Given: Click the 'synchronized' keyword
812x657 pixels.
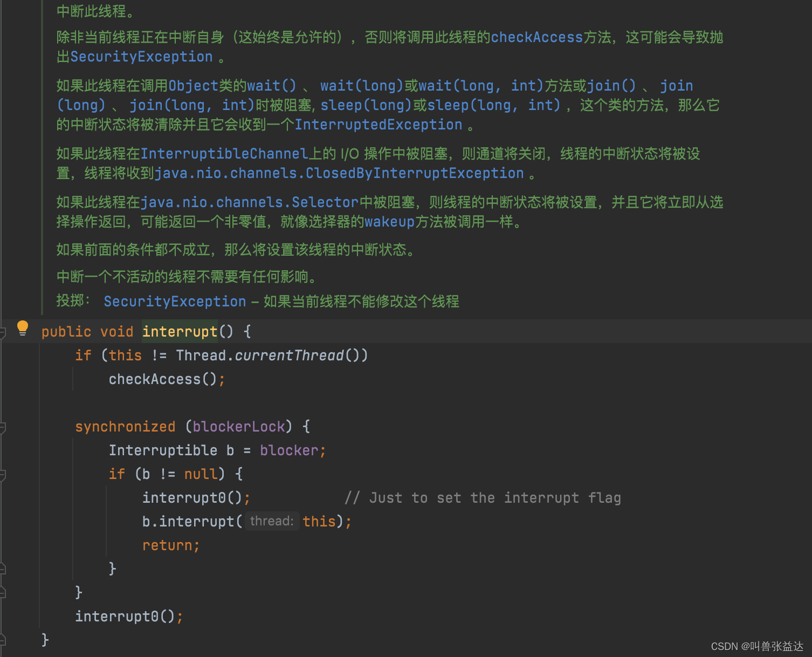Looking at the screenshot, I should 125,427.
